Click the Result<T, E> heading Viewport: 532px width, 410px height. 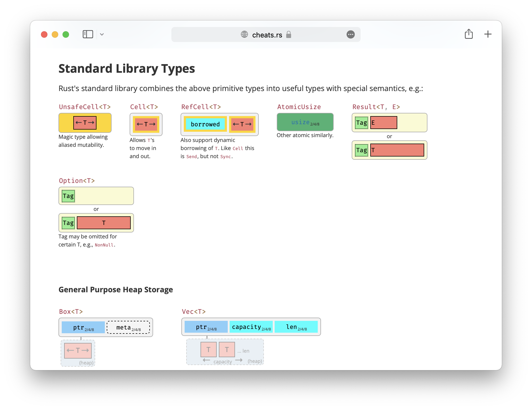(376, 107)
